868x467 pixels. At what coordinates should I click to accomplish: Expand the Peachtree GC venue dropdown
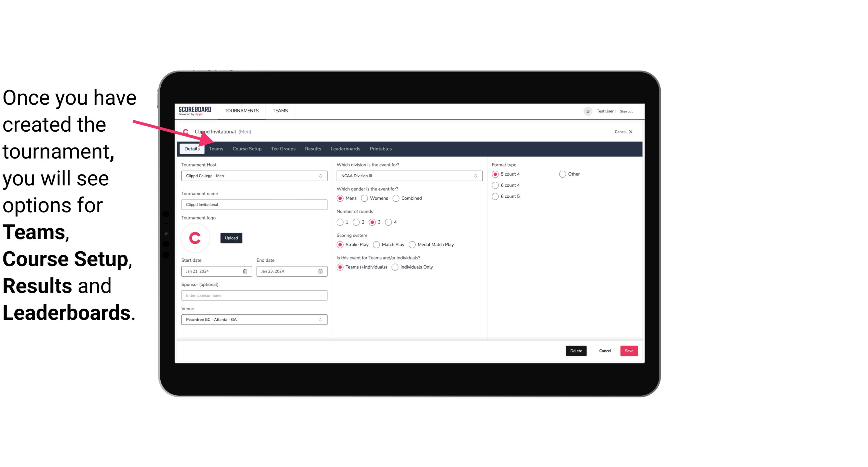321,319
